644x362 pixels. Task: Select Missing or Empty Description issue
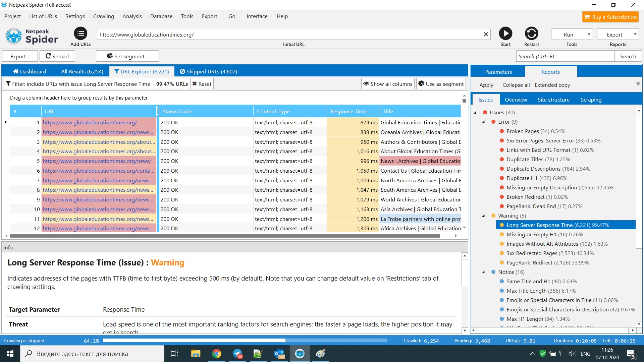click(560, 187)
